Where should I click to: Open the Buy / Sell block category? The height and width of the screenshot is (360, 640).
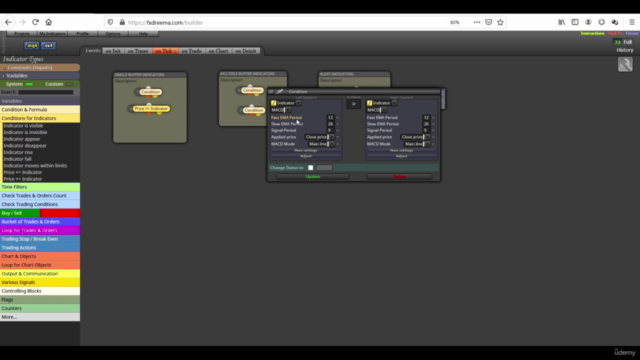click(x=40, y=213)
